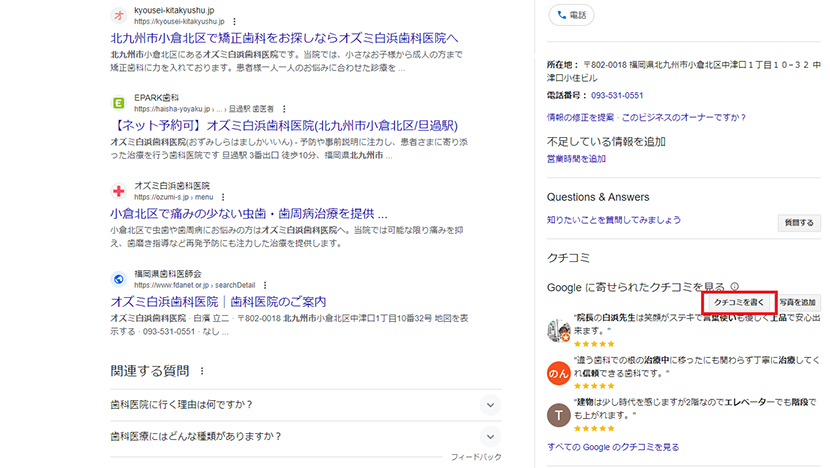
Task: Click the フィードバック text below questions
Action: (x=475, y=456)
